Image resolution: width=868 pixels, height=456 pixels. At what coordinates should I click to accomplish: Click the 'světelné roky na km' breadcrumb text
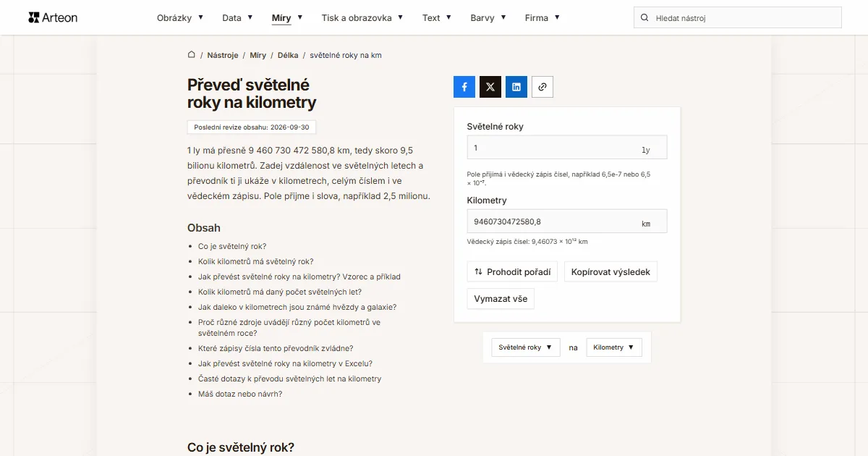point(346,55)
